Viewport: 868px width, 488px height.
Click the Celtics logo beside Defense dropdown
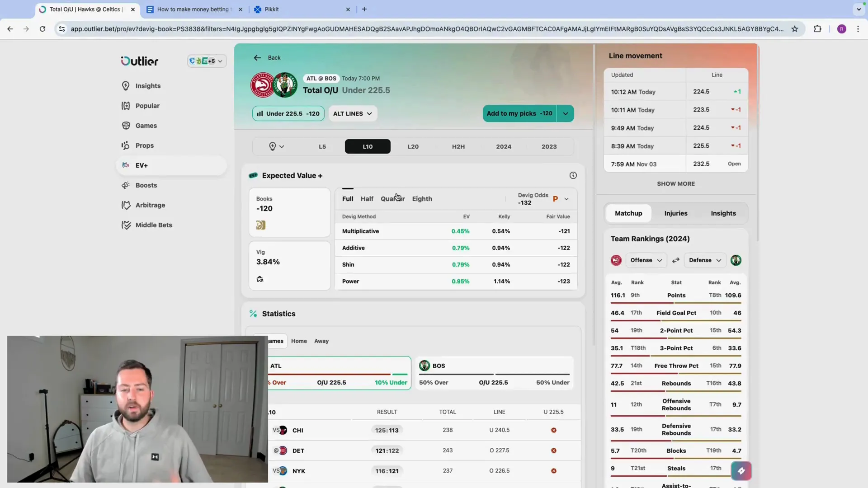736,260
